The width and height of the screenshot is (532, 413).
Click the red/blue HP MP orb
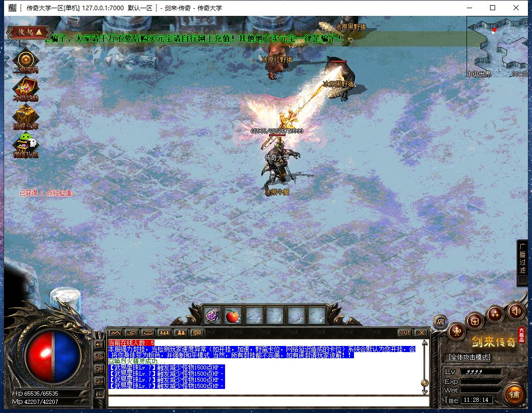(53, 356)
